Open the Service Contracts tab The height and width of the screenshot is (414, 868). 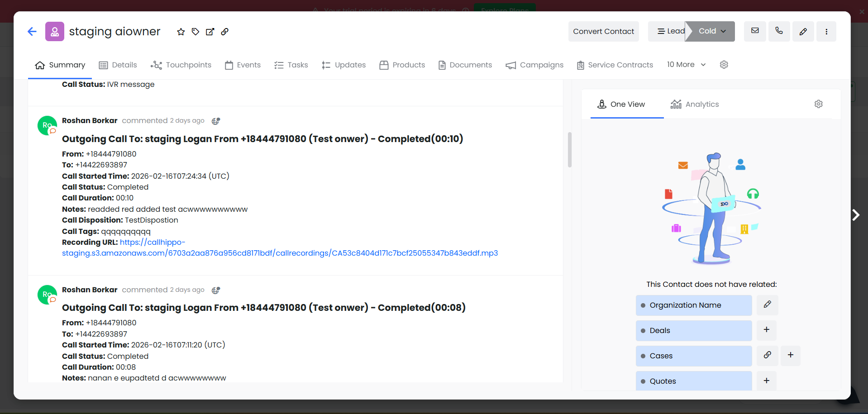click(x=615, y=65)
